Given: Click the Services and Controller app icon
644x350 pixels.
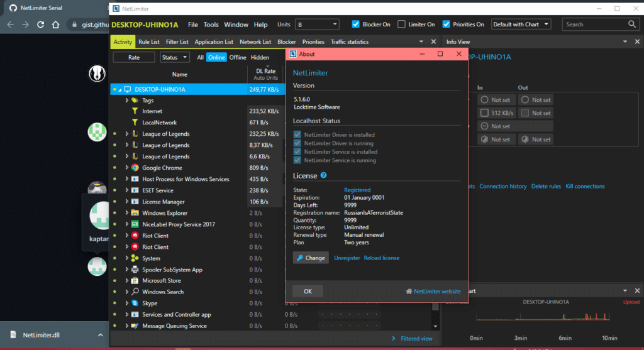Looking at the screenshot, I should point(135,314).
